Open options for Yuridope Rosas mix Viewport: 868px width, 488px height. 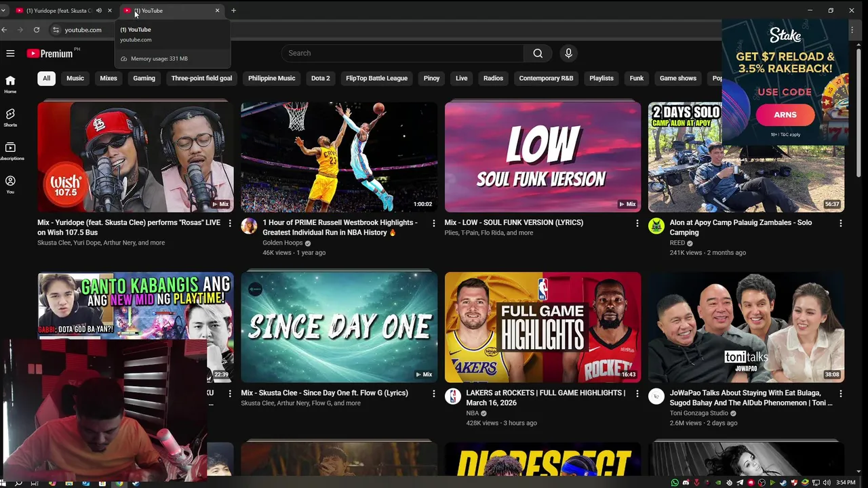(230, 223)
